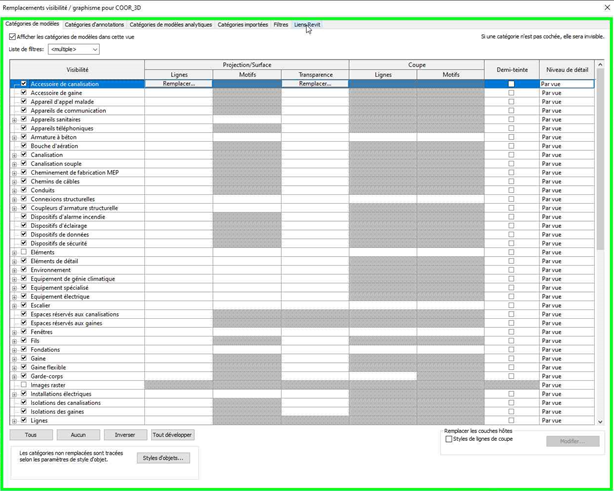Screen dimensions: 614x491
Task: Uncheck Accessoire de gaine visibility checkbox
Action: [x=24, y=93]
